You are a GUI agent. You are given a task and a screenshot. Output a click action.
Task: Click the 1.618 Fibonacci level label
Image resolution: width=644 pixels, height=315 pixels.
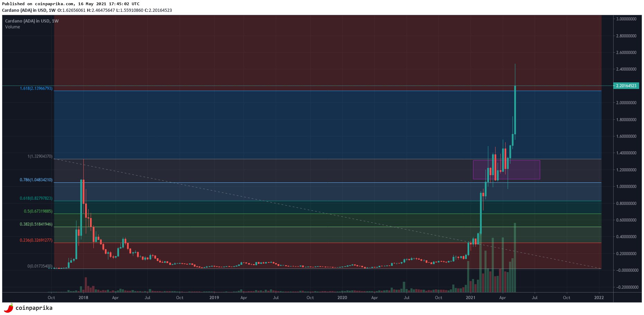[36, 88]
